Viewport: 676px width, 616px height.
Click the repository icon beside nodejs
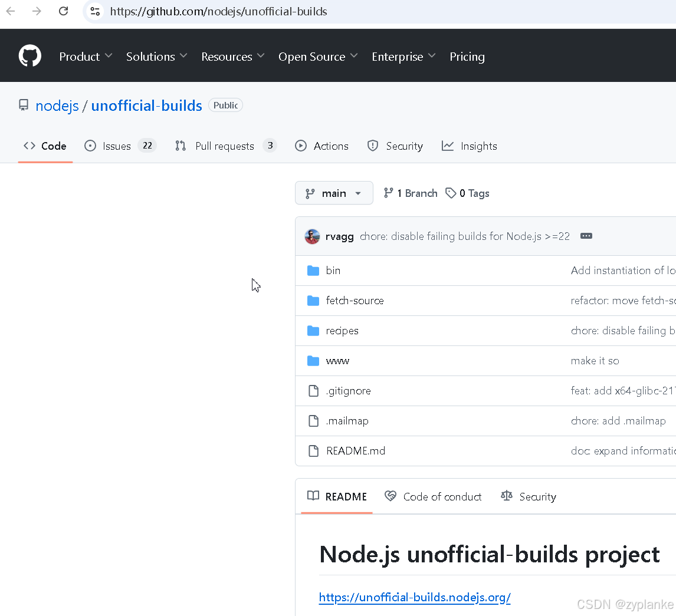[x=24, y=105]
